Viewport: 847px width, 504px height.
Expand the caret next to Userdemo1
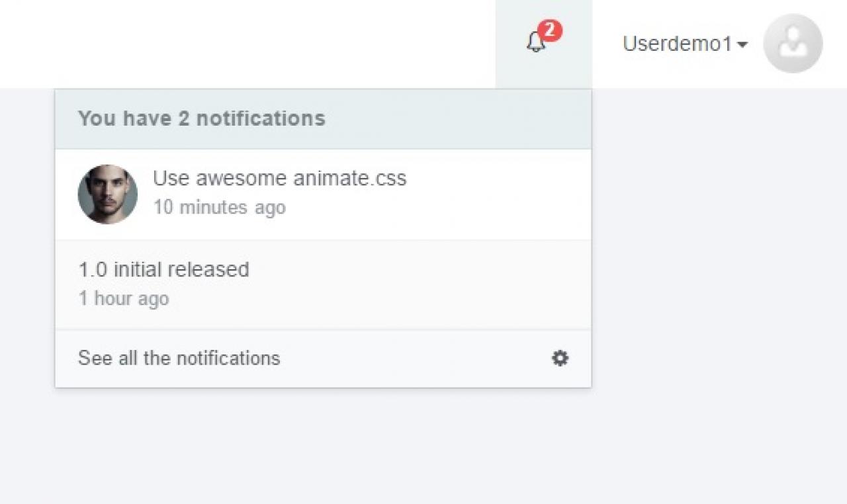(742, 45)
